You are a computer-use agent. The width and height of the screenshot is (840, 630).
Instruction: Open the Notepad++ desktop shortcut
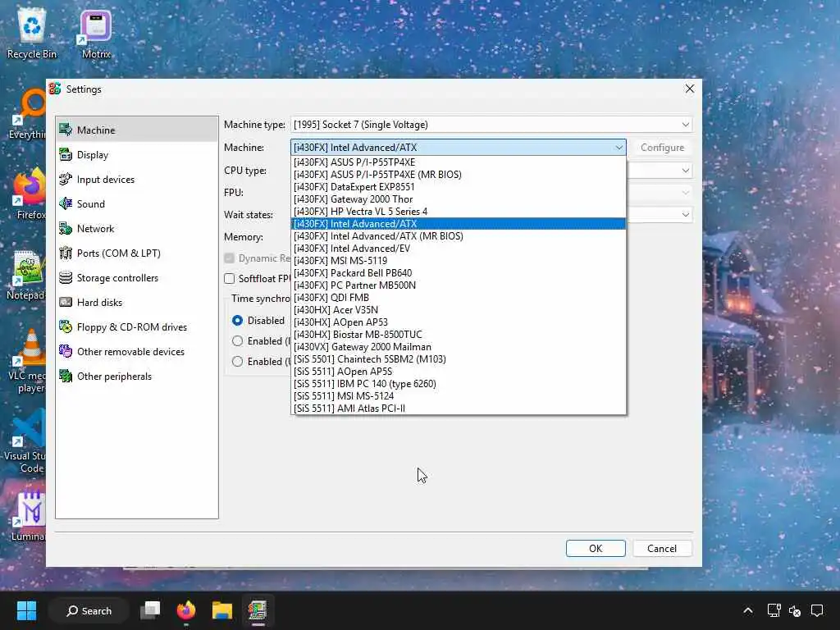[25, 275]
